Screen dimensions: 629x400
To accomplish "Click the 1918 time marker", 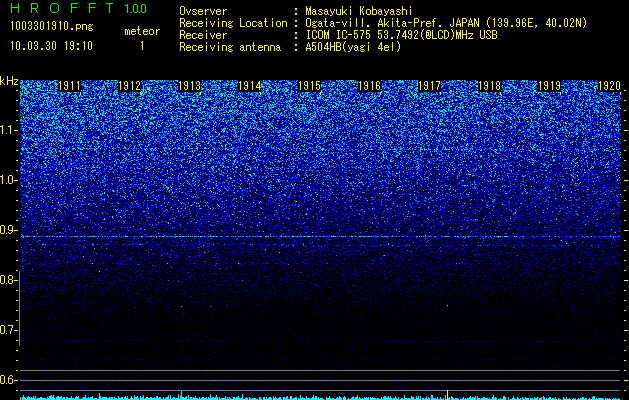I will point(489,86).
